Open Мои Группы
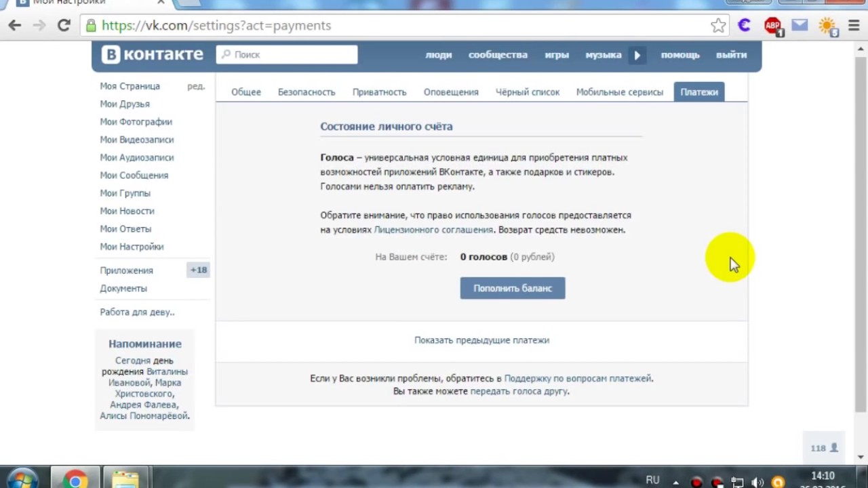This screenshot has height=488, width=868. pyautogui.click(x=125, y=193)
